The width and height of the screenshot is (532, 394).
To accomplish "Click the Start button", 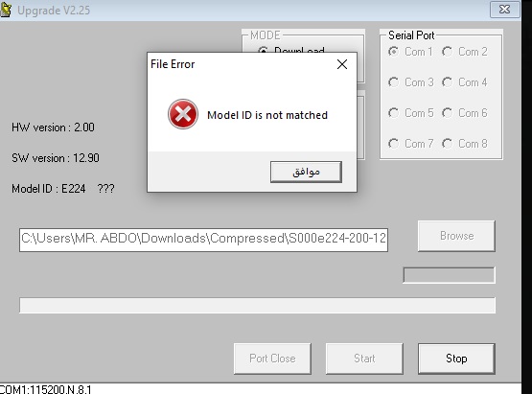I will (364, 359).
